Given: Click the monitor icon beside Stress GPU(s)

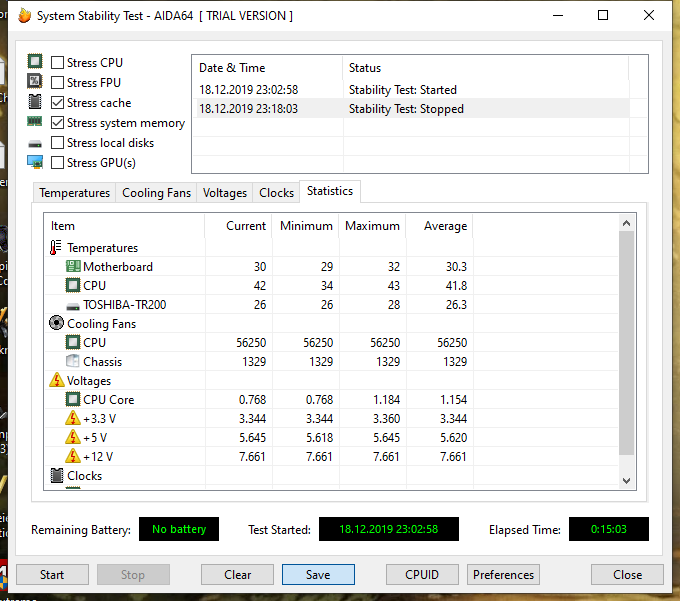Looking at the screenshot, I should point(35,162).
